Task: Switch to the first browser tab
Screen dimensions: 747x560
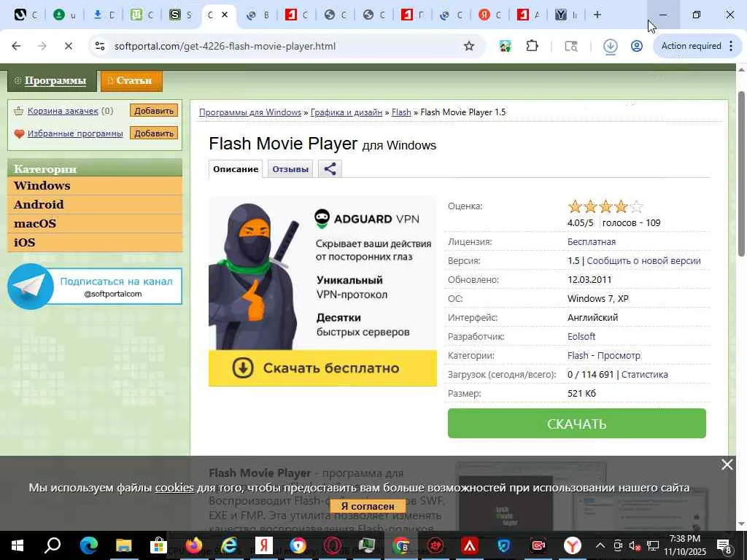Action: pos(26,15)
